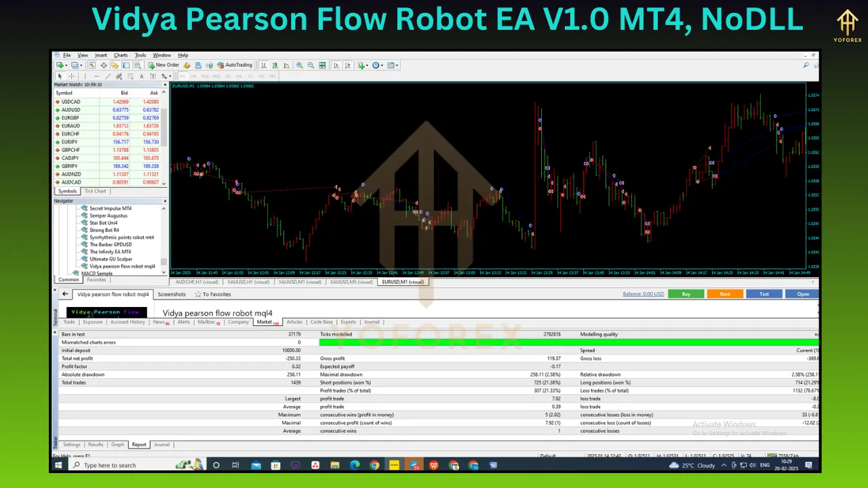Switch chart to line chart icon
Image resolution: width=868 pixels, height=488 pixels.
click(286, 65)
